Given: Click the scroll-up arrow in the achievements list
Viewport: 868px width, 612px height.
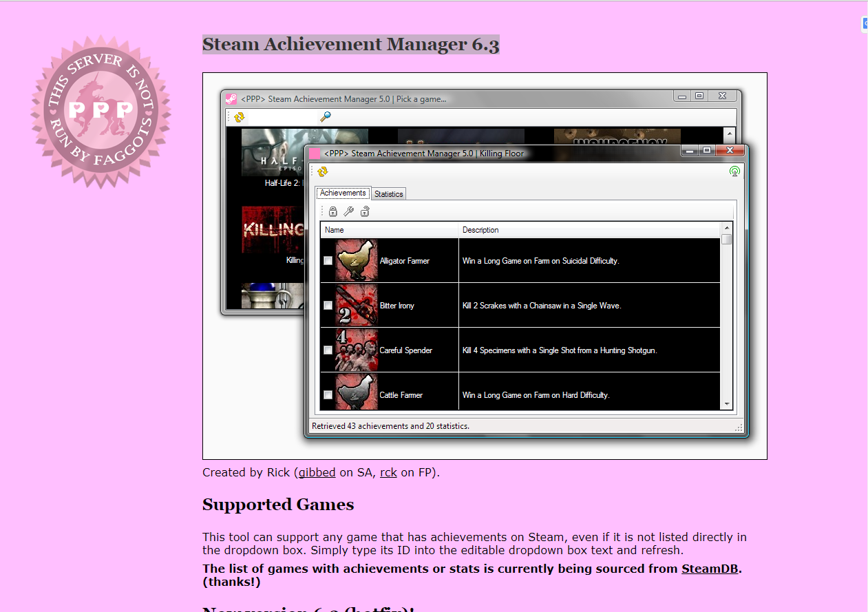Looking at the screenshot, I should [726, 228].
